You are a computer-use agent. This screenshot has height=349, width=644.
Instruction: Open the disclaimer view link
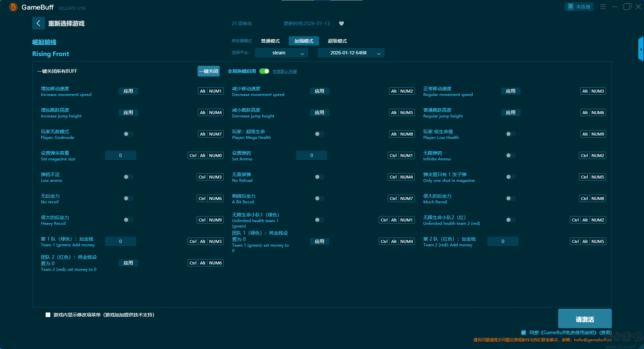pyautogui.click(x=605, y=333)
